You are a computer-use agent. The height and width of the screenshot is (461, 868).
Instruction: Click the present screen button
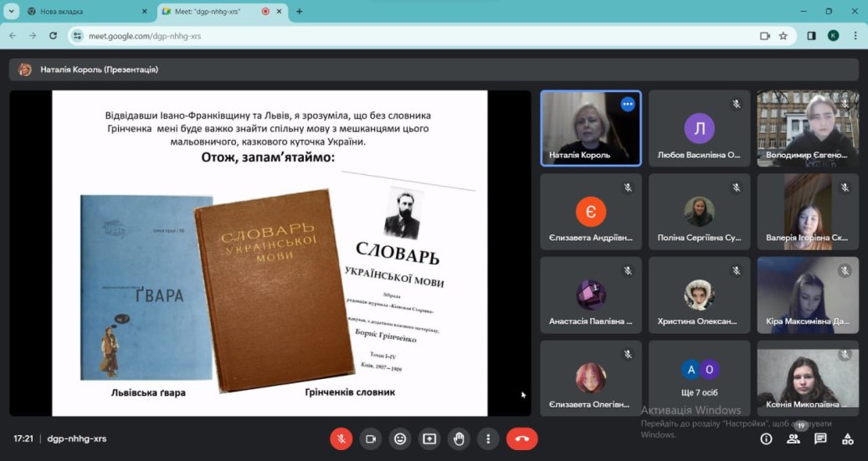pos(429,438)
